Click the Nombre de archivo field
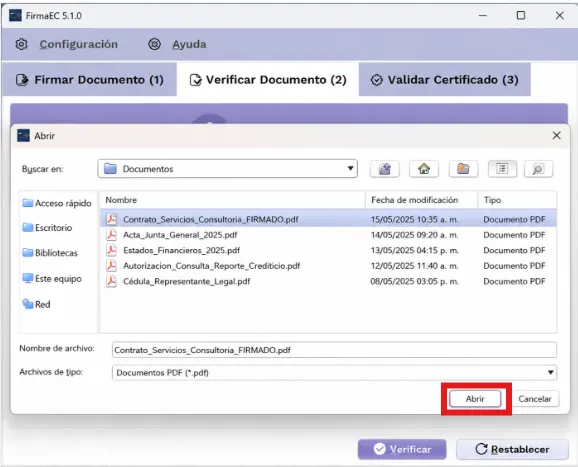Image resolution: width=578 pixels, height=467 pixels. 334,350
